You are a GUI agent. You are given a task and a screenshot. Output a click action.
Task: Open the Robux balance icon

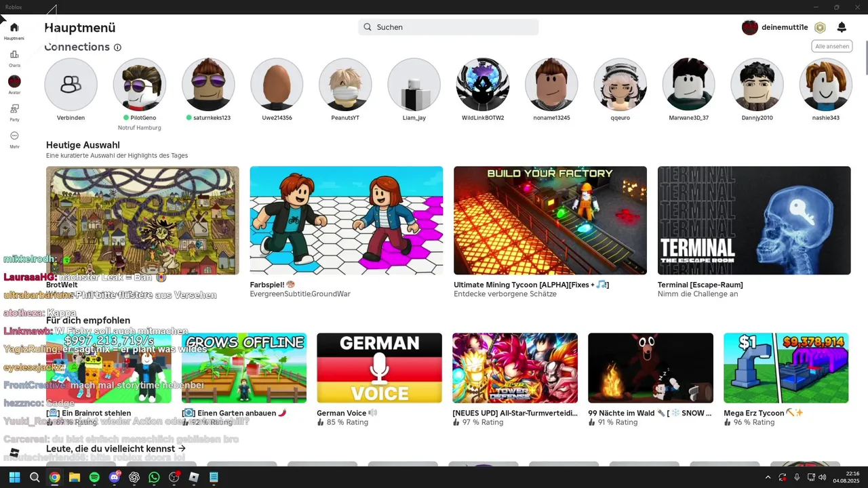click(x=820, y=28)
